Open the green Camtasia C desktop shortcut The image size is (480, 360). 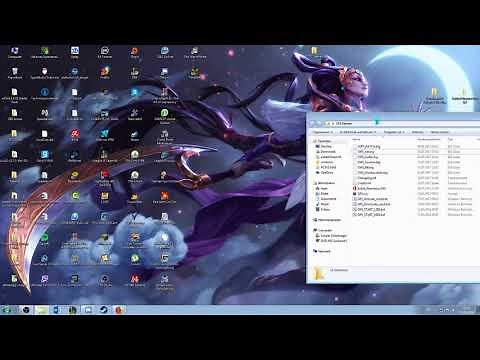click(75, 197)
